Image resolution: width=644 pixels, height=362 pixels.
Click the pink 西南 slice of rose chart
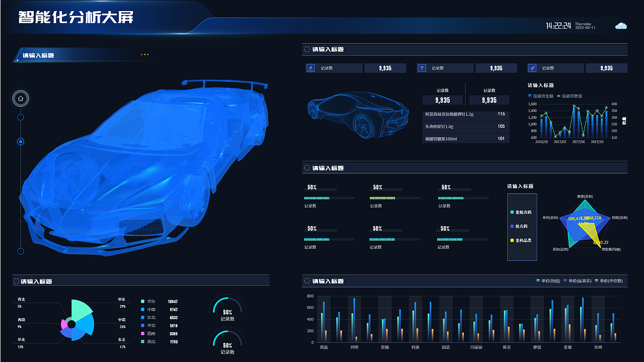(x=64, y=324)
